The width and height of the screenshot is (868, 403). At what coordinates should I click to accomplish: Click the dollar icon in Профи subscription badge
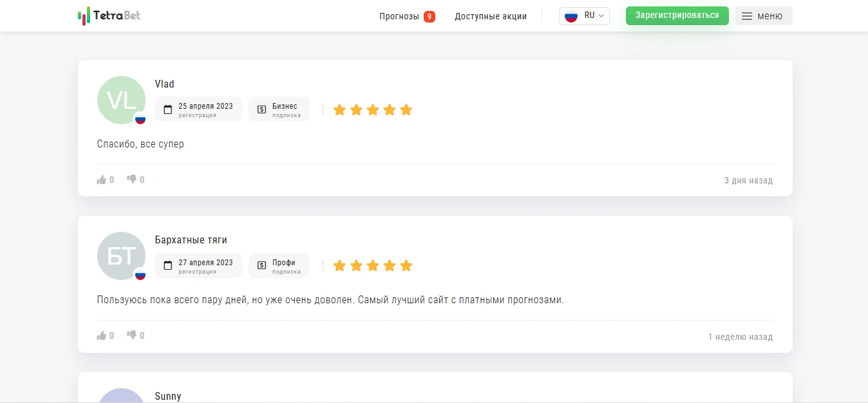tap(261, 265)
